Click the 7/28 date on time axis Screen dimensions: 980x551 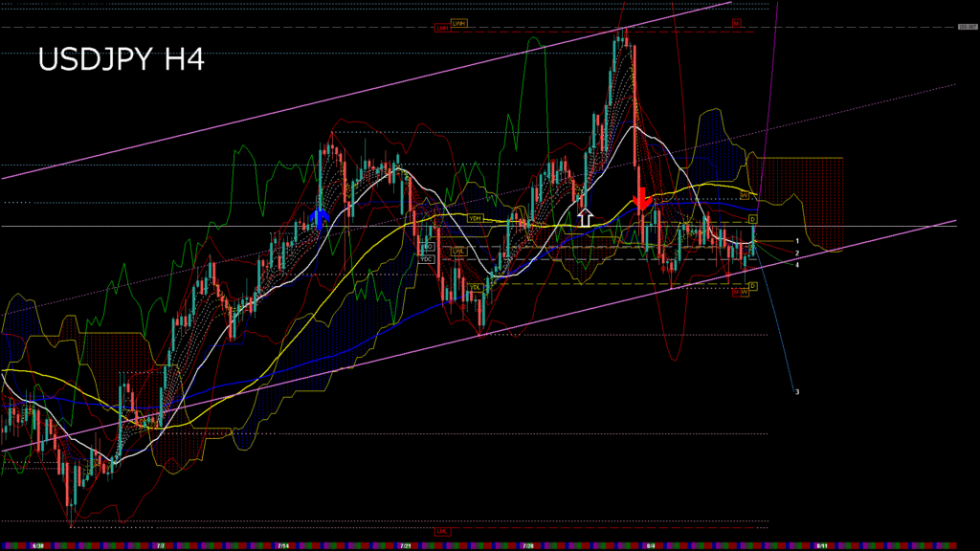pyautogui.click(x=528, y=545)
